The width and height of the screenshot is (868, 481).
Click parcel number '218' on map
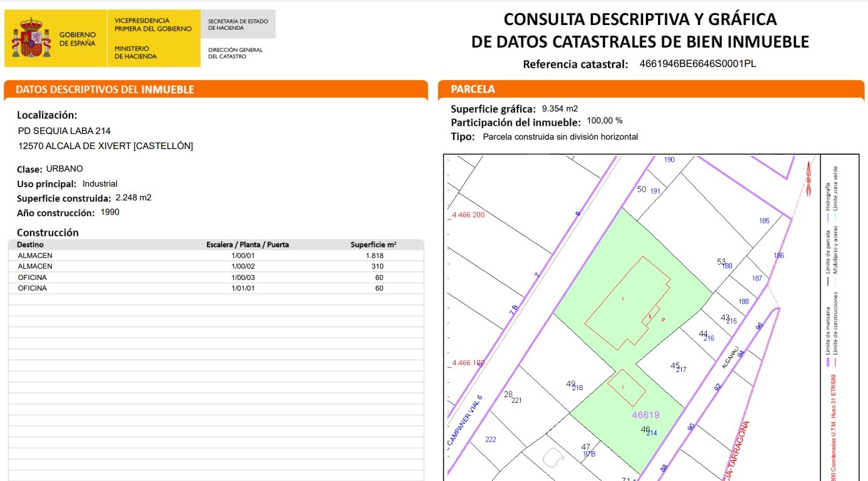click(x=577, y=388)
